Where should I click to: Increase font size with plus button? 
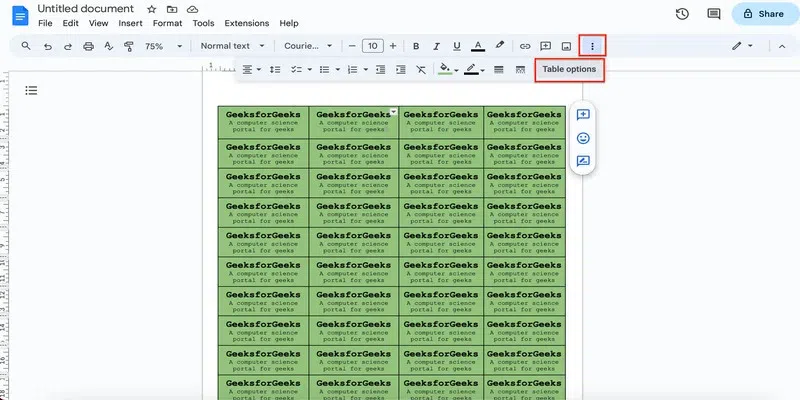[392, 46]
